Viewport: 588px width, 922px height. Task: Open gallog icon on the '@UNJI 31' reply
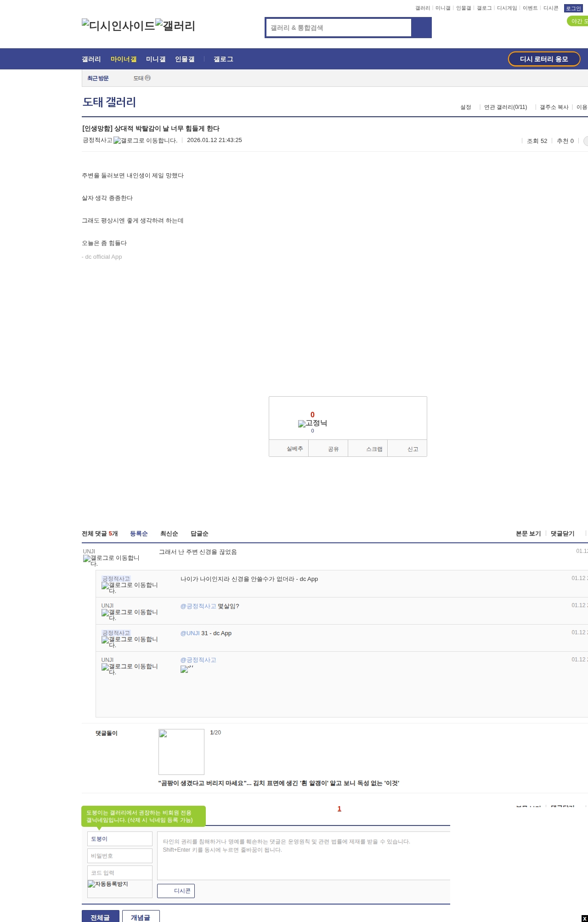click(x=130, y=642)
